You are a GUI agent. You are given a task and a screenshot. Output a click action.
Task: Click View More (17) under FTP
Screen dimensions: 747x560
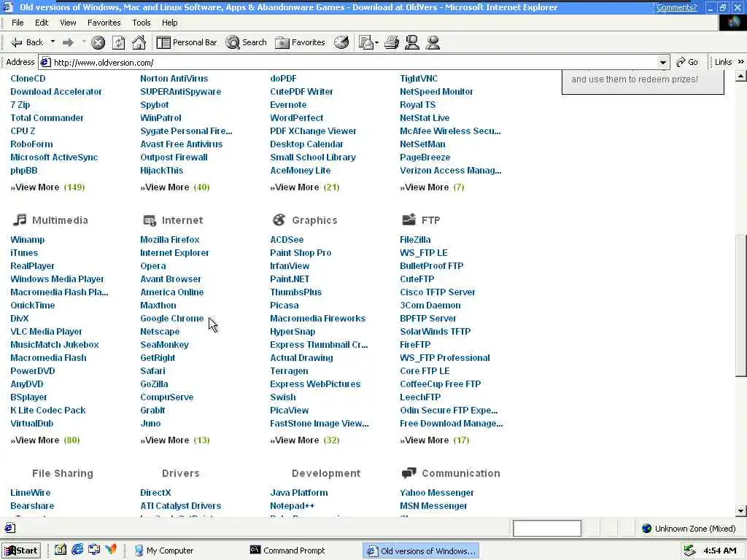(x=435, y=440)
